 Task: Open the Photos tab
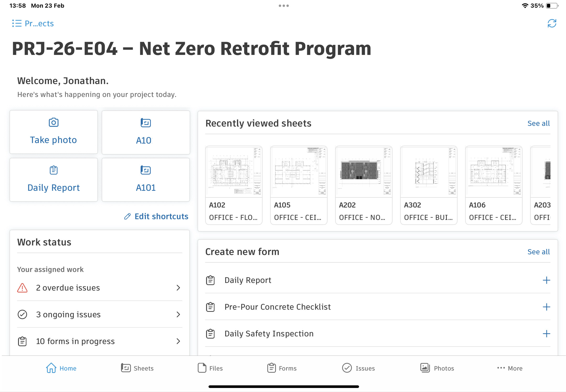(x=437, y=368)
